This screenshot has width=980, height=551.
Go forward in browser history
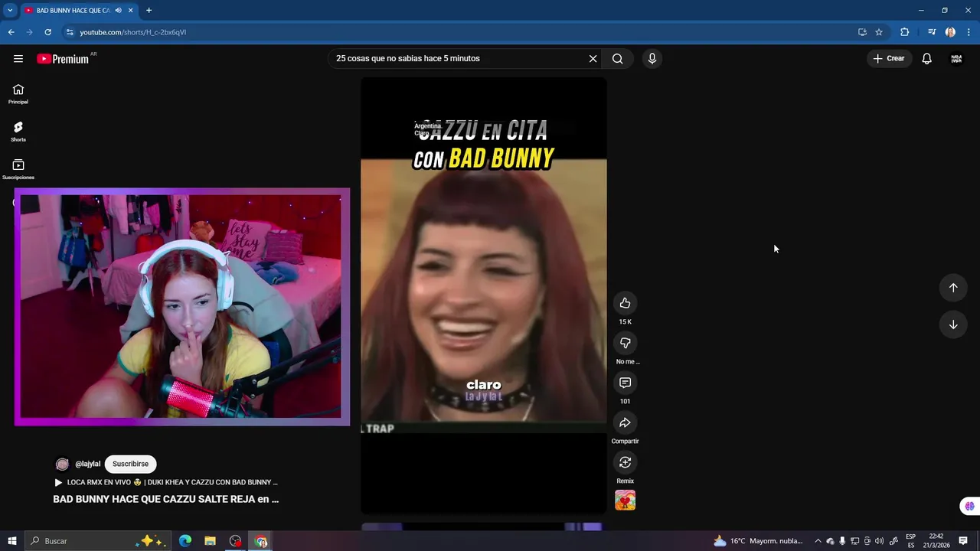[29, 32]
